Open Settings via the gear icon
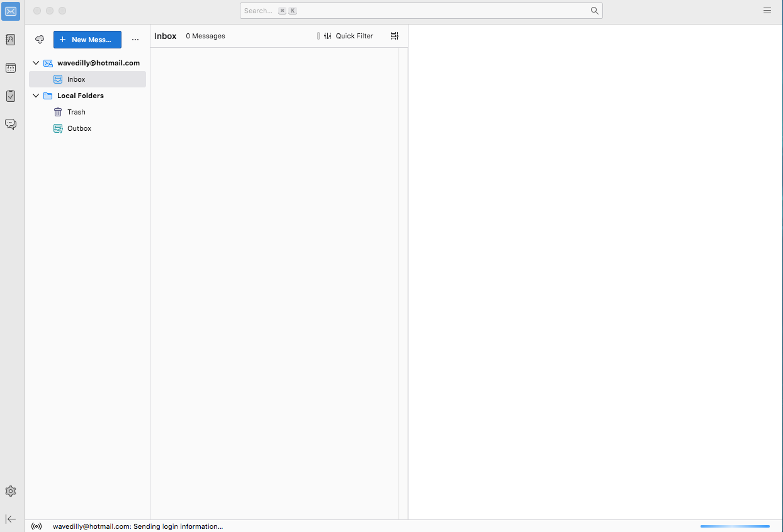 click(11, 491)
